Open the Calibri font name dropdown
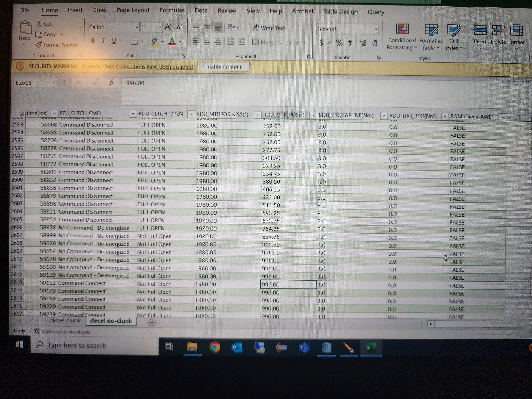532x399 pixels. [x=137, y=27]
